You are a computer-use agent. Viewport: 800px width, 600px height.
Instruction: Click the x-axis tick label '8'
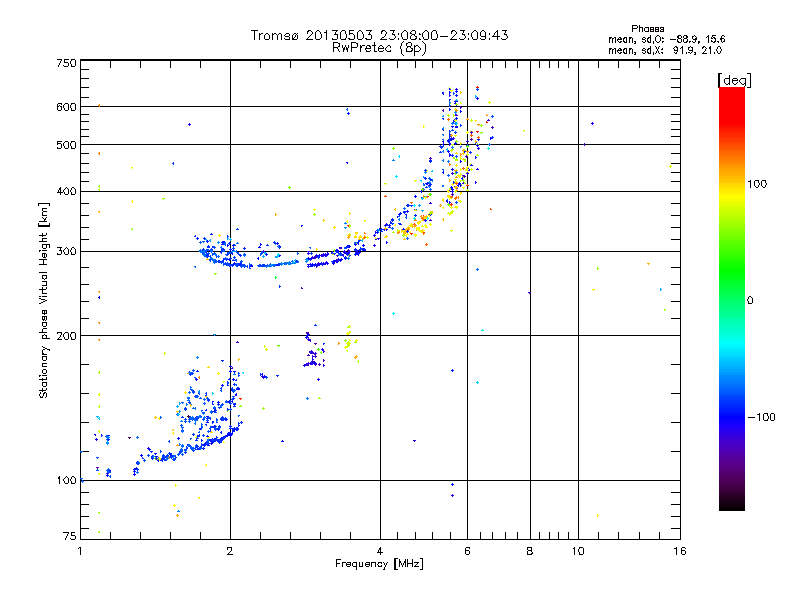click(530, 551)
